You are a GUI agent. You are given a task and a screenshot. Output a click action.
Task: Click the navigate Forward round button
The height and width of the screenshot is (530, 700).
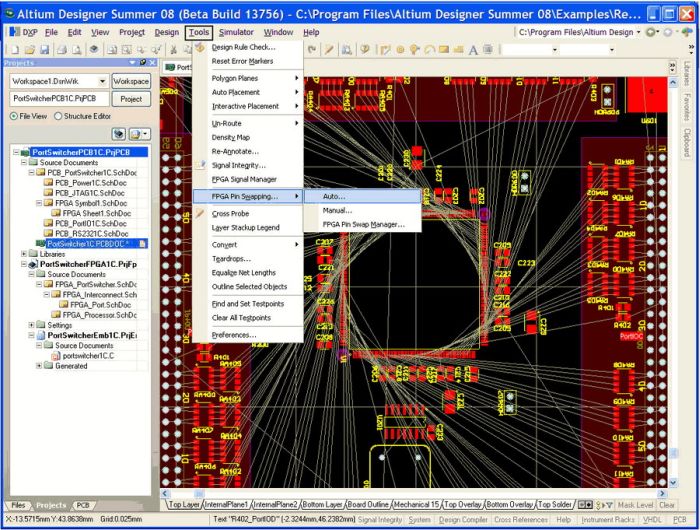click(x=669, y=32)
